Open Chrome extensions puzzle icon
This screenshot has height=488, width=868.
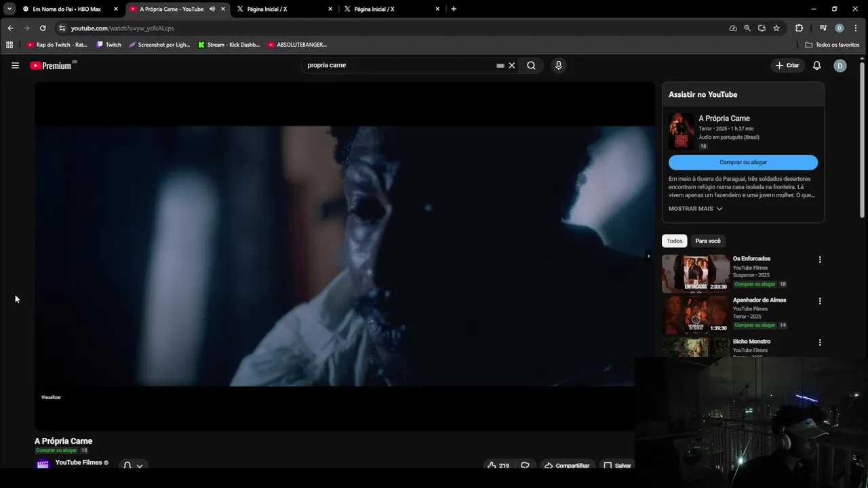click(x=799, y=28)
